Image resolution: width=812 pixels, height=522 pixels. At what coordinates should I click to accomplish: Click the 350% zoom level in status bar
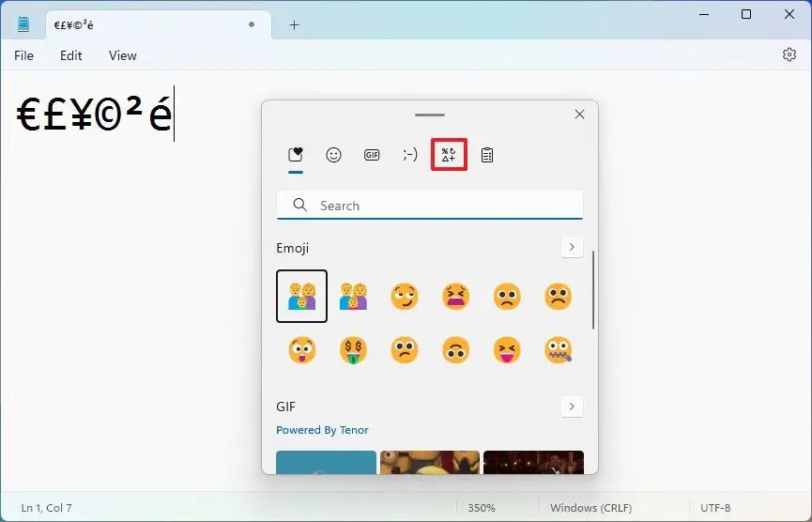pyautogui.click(x=482, y=508)
